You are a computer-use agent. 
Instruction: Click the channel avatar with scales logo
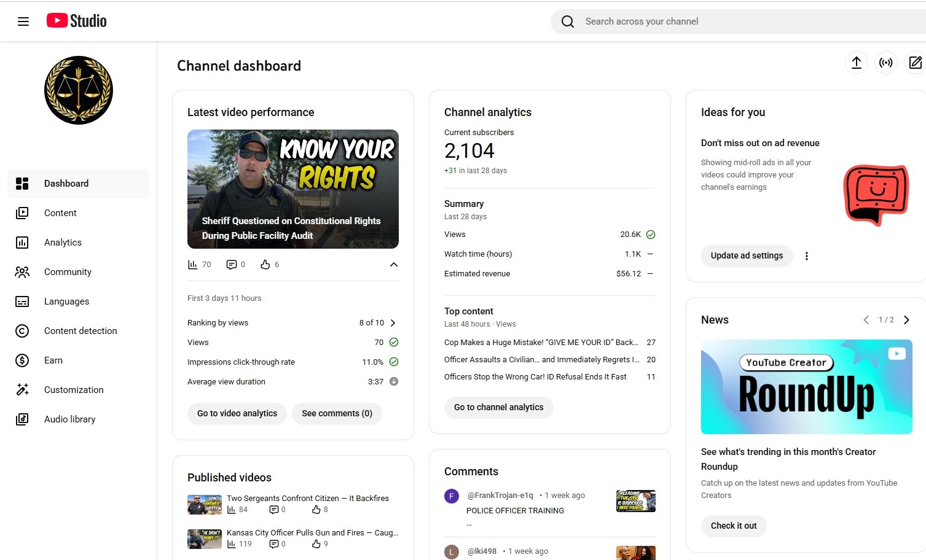click(x=79, y=90)
